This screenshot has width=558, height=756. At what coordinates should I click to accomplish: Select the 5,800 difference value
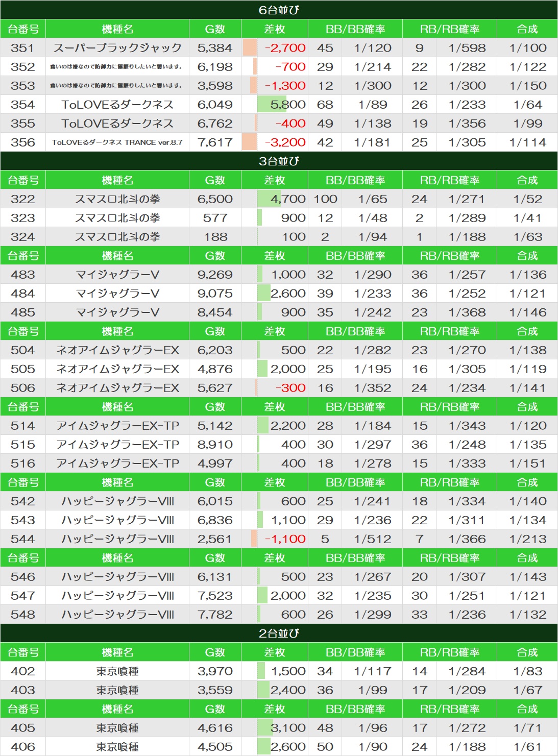tap(288, 104)
